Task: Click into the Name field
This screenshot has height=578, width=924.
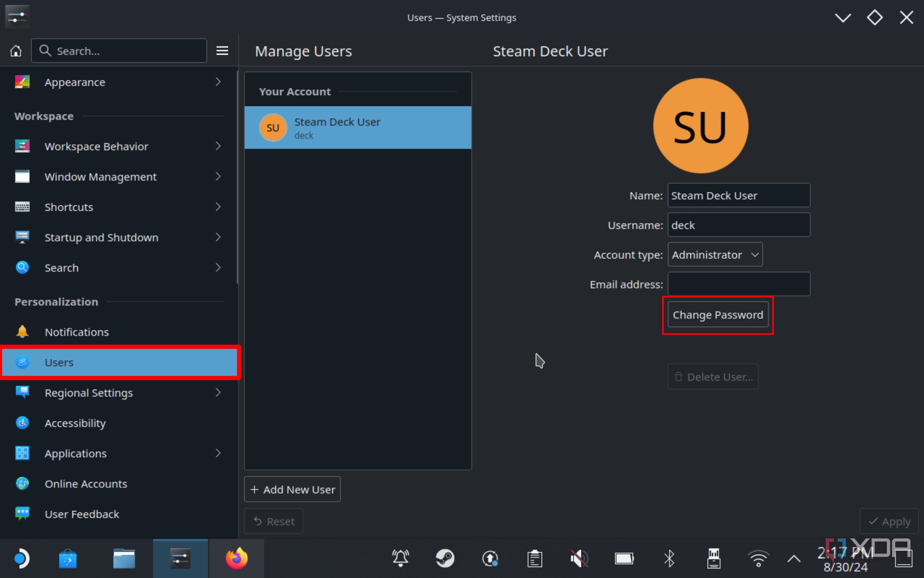Action: (x=739, y=195)
